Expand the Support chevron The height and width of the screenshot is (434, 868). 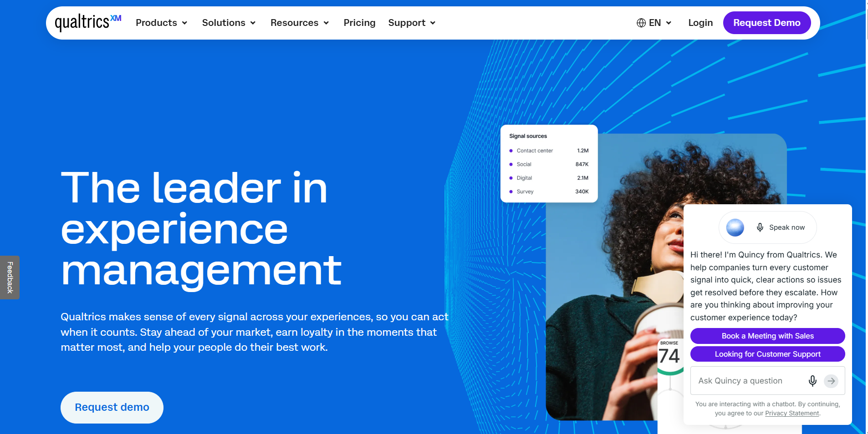tap(433, 23)
